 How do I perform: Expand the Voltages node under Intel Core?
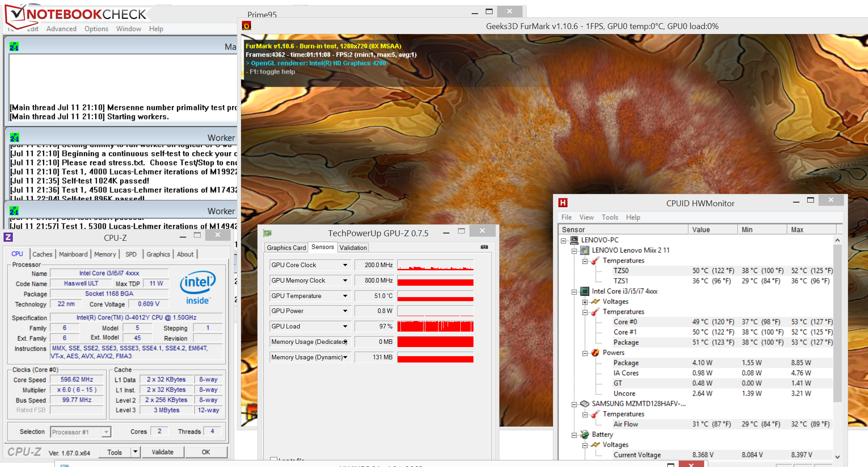585,302
